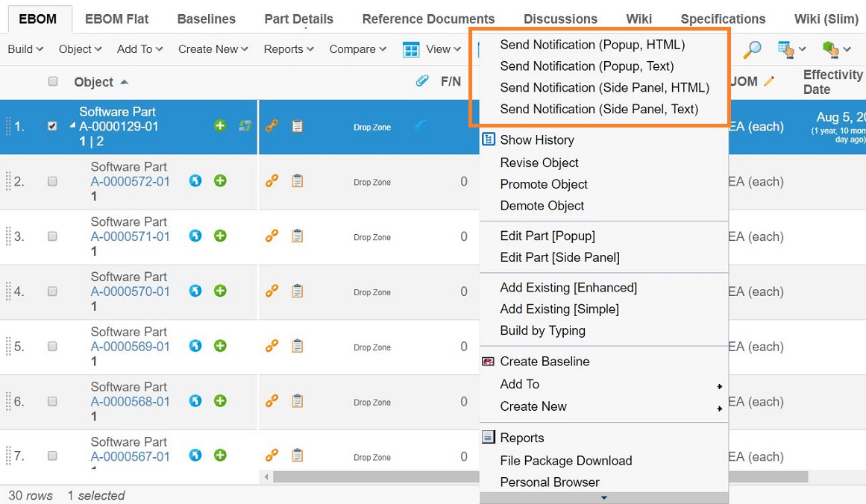The image size is (866, 504).
Task: Open part link A-0000572-01
Action: (130, 181)
